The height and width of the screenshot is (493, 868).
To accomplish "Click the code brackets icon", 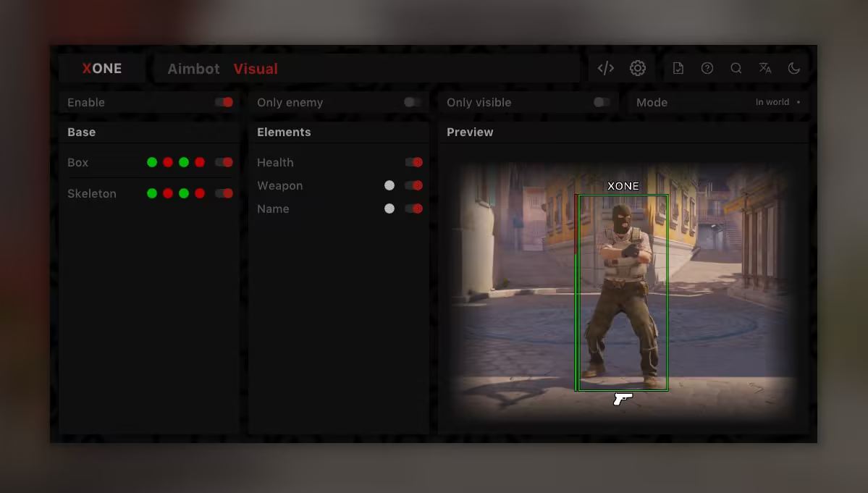I will pos(605,68).
